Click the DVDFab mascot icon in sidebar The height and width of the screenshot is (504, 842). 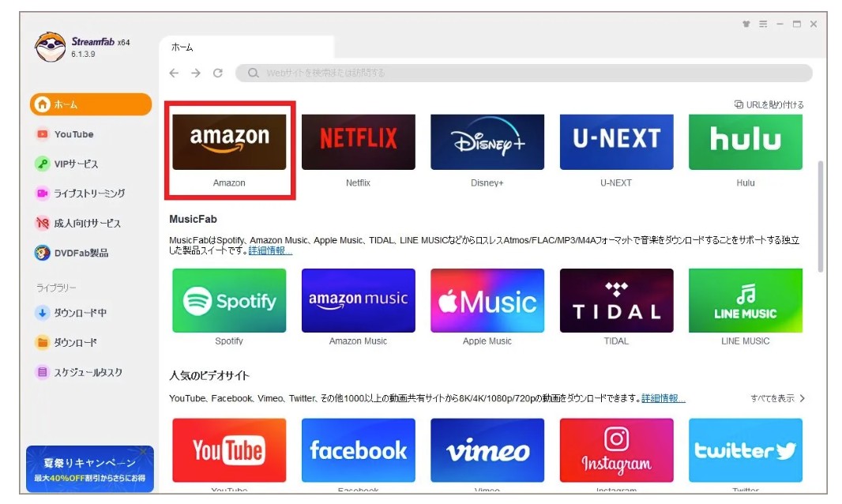pyautogui.click(x=43, y=253)
